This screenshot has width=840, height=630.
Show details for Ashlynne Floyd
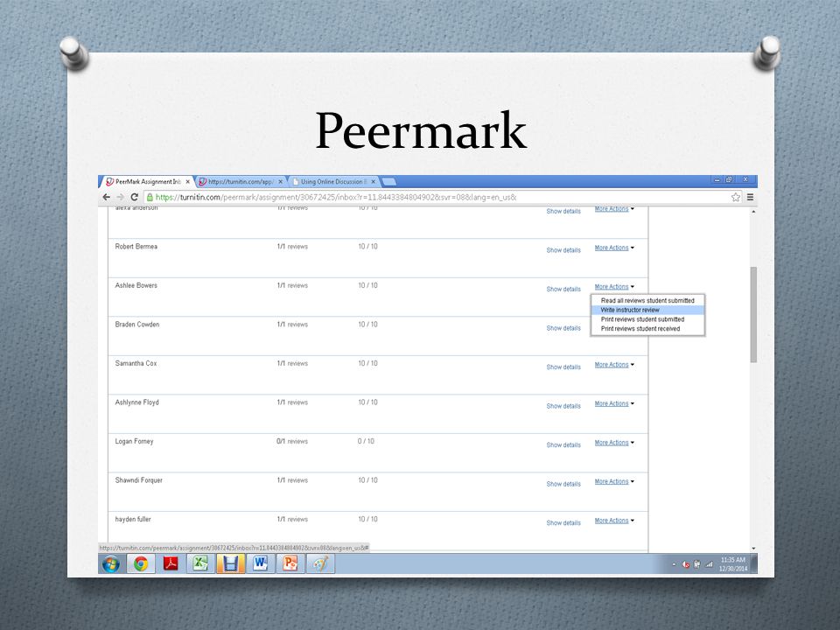point(563,406)
